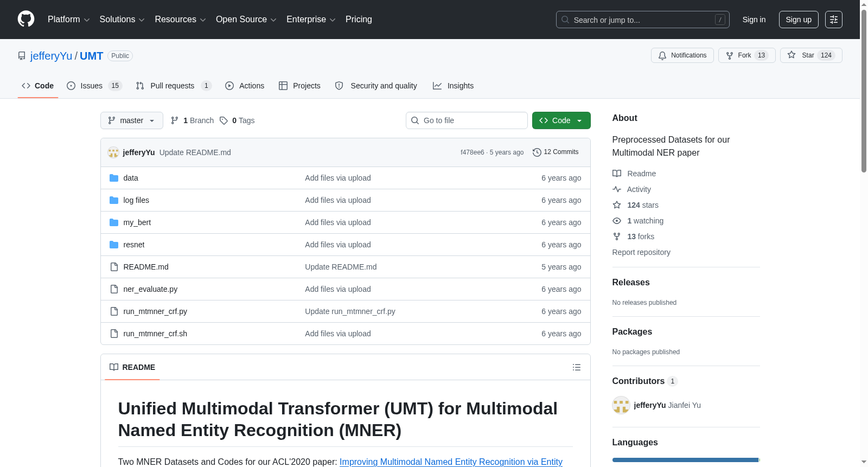
Task: Open the appearance settings icon button
Action: tap(834, 20)
